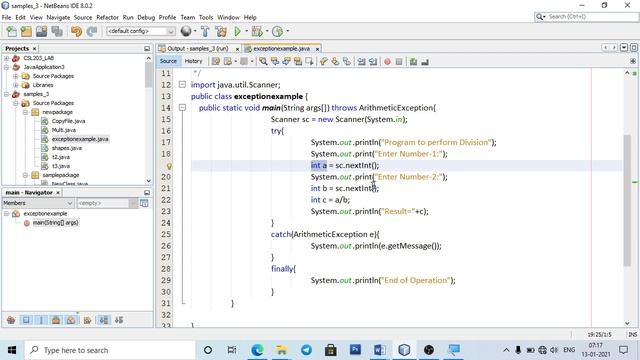Toggle Highlight Search icon in editor toolbar
The image size is (640, 360).
coord(298,62)
